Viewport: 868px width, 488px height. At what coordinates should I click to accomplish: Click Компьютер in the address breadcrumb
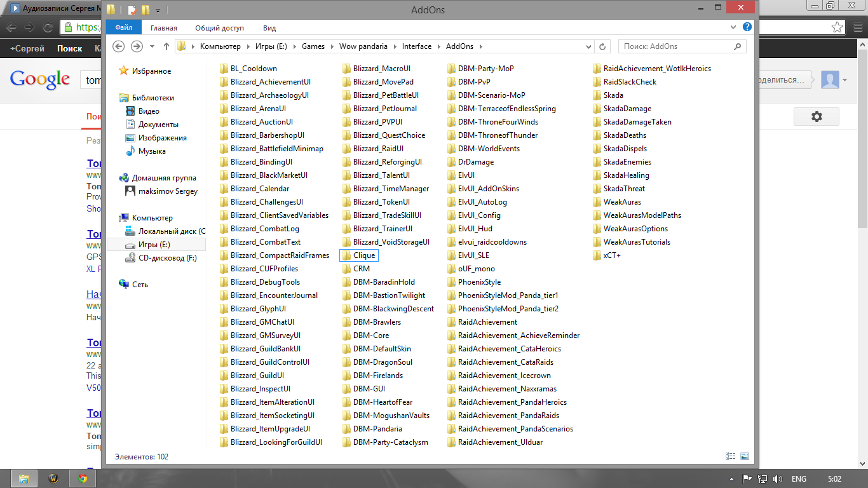point(220,46)
